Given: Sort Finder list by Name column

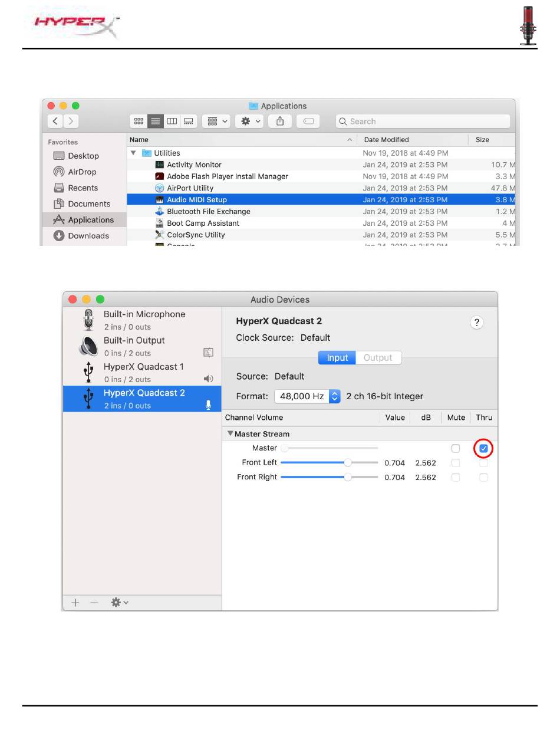Looking at the screenshot, I should (242, 140).
